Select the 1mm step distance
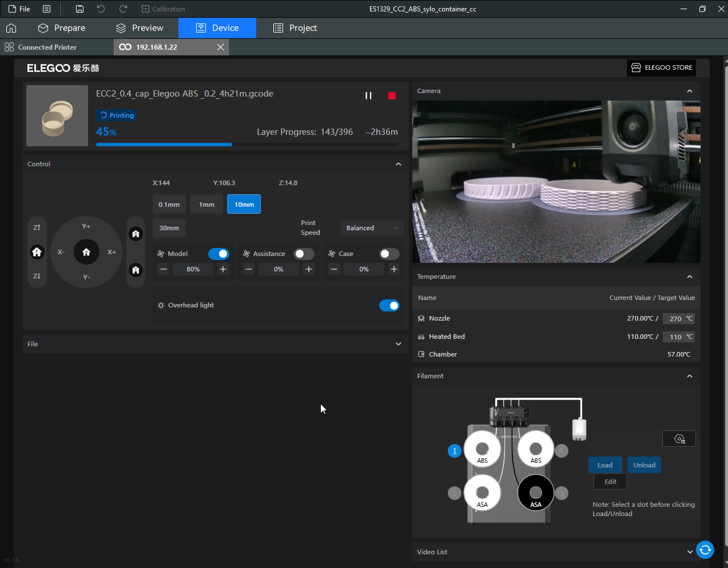The width and height of the screenshot is (728, 568). point(206,205)
